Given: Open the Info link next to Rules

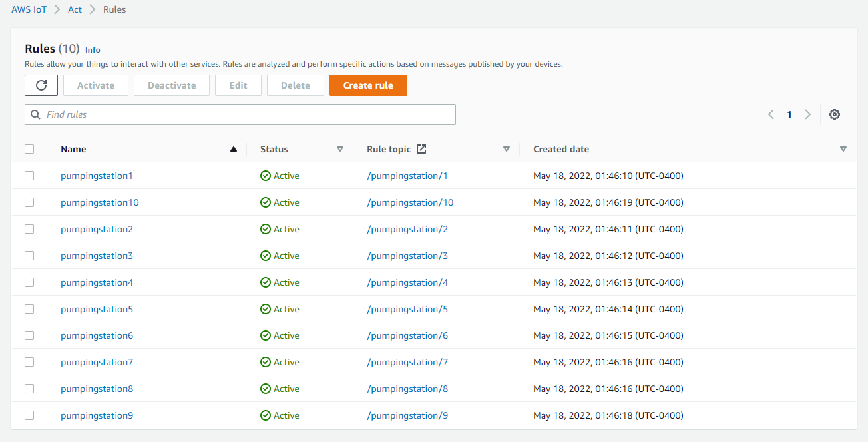Looking at the screenshot, I should (x=93, y=50).
